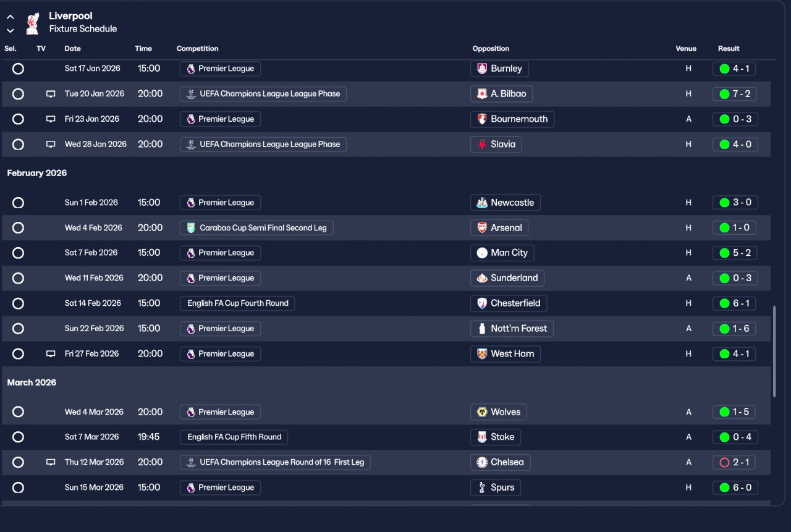Click the down chevron beside Fixture Schedule
This screenshot has height=532, width=791.
point(11,30)
